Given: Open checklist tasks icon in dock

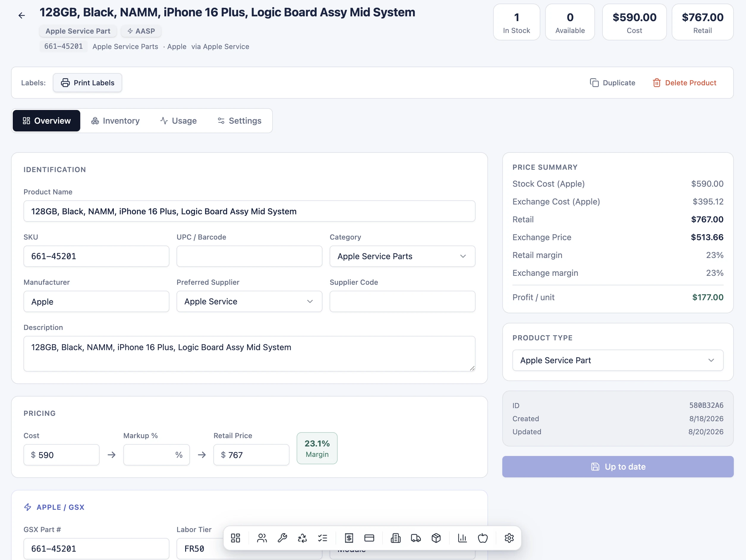Looking at the screenshot, I should click(x=322, y=538).
